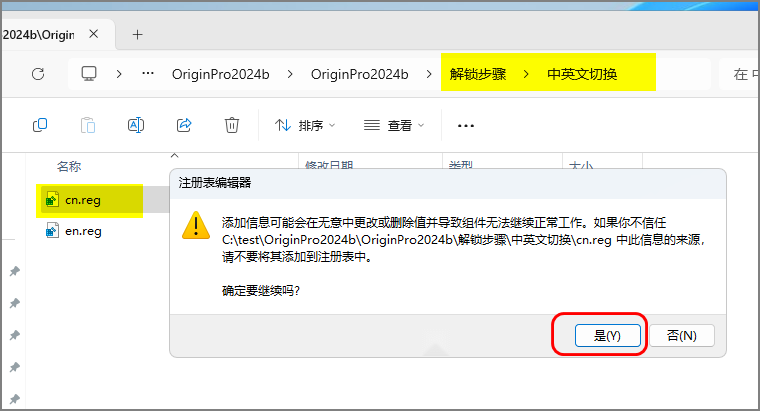Open the 查看 view dropdown
Viewport: 760px width, 411px height.
click(394, 126)
